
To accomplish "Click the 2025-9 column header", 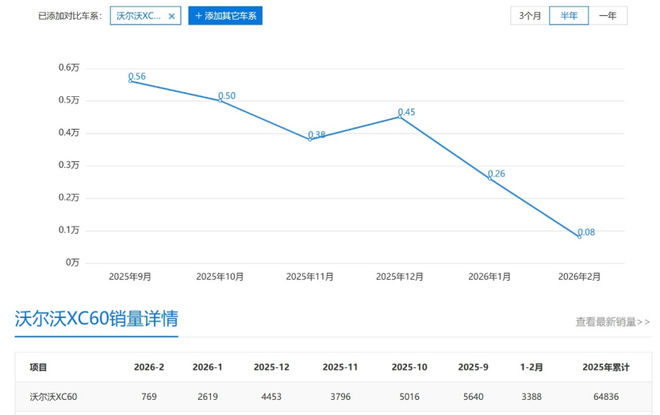I will pos(473,367).
